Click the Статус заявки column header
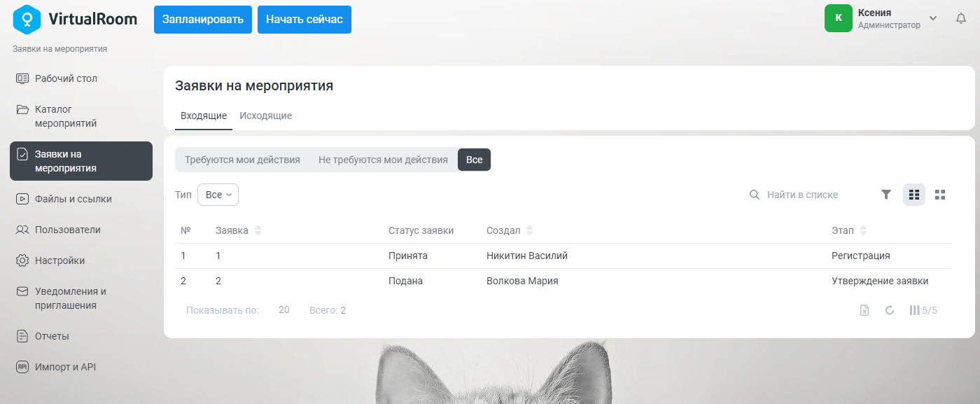Screen dimensions: 980x404 [x=421, y=230]
